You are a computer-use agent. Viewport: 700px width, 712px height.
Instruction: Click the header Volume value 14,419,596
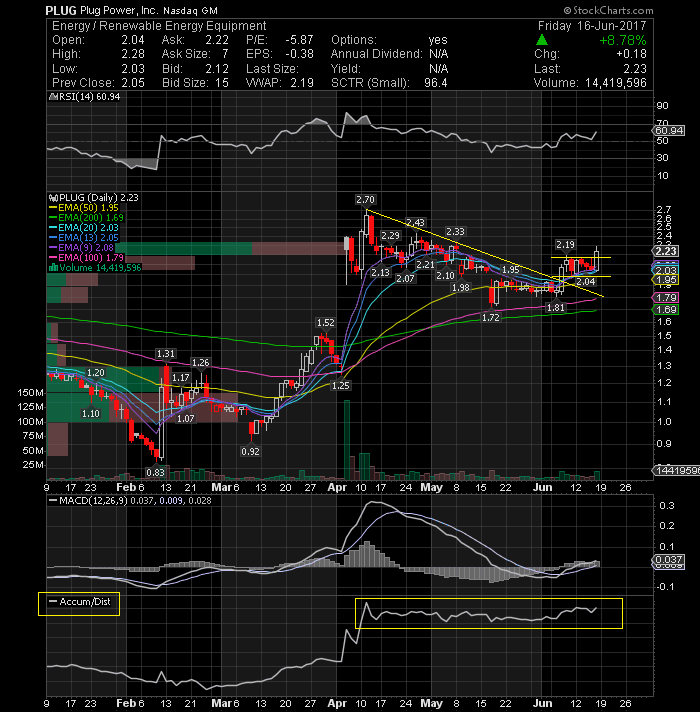click(616, 83)
